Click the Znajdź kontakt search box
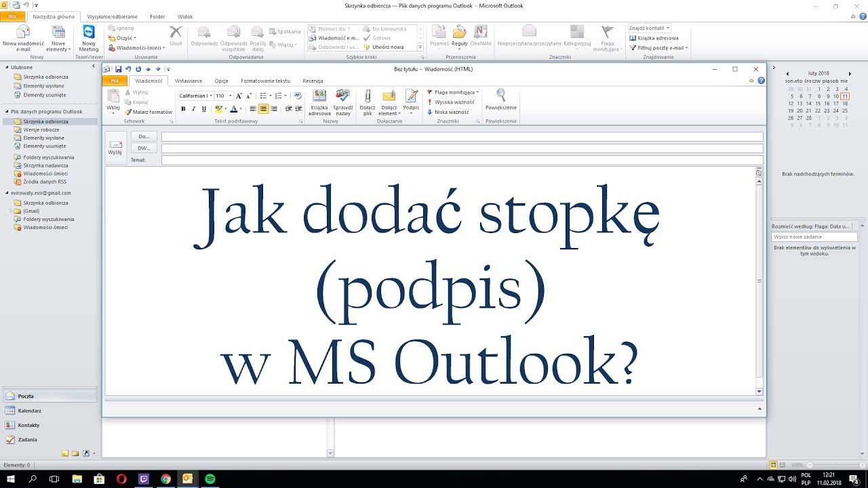Viewport: 868px width, 488px height. [649, 28]
